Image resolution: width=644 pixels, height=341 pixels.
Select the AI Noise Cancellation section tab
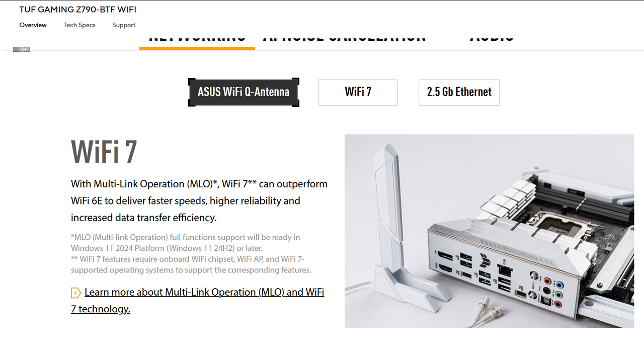[344, 38]
